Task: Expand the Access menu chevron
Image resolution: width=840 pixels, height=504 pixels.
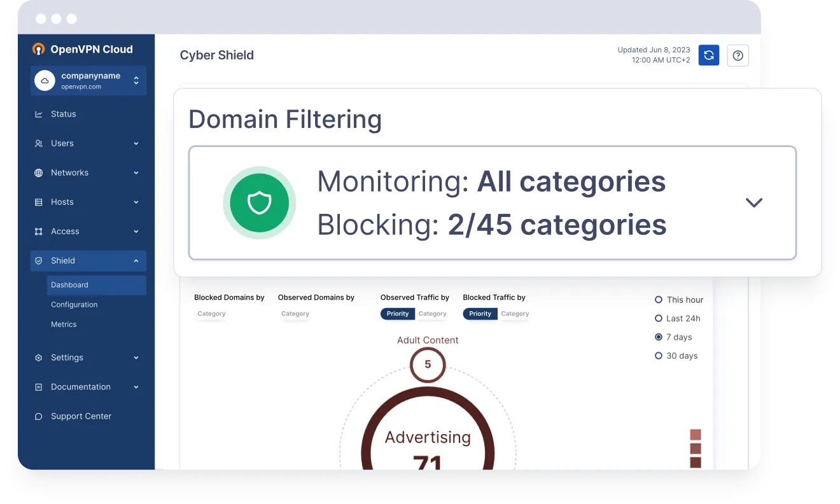Action: [x=136, y=232]
